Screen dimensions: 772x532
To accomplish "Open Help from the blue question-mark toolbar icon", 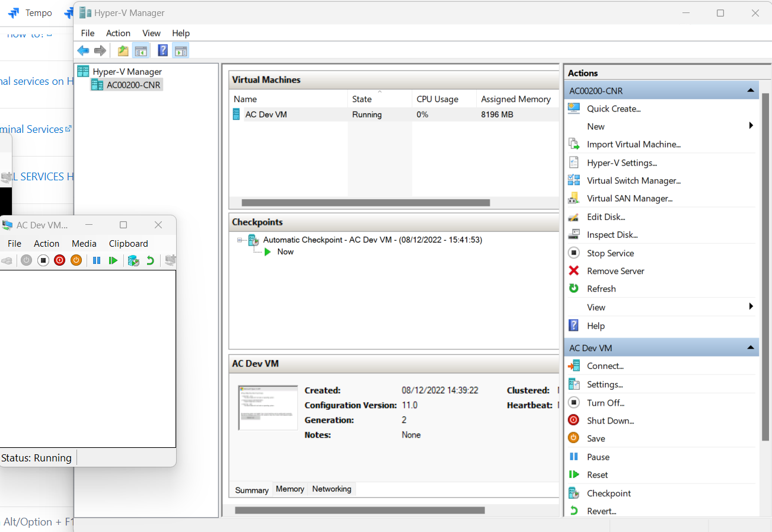I will point(163,50).
